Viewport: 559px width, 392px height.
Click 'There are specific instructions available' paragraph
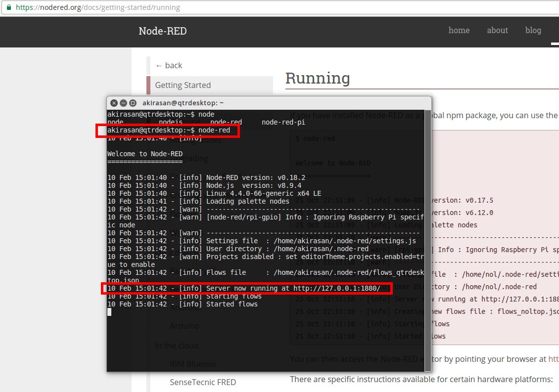click(421, 379)
